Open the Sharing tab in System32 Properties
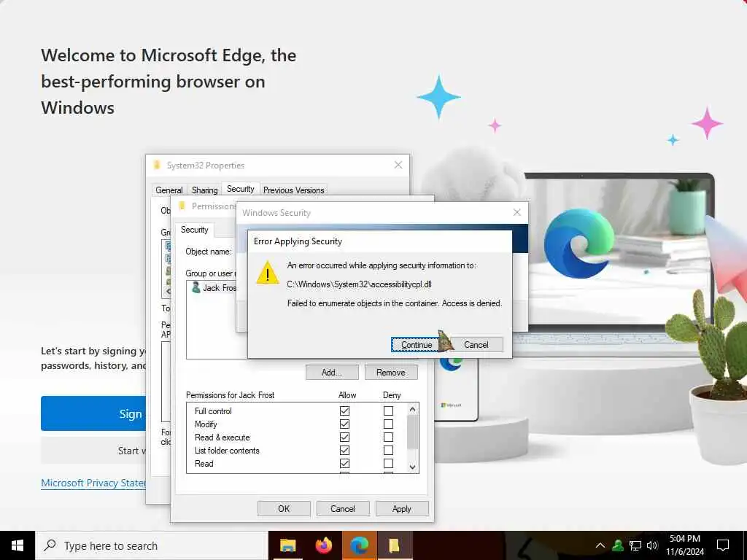Viewport: 747px width, 560px height. click(204, 190)
